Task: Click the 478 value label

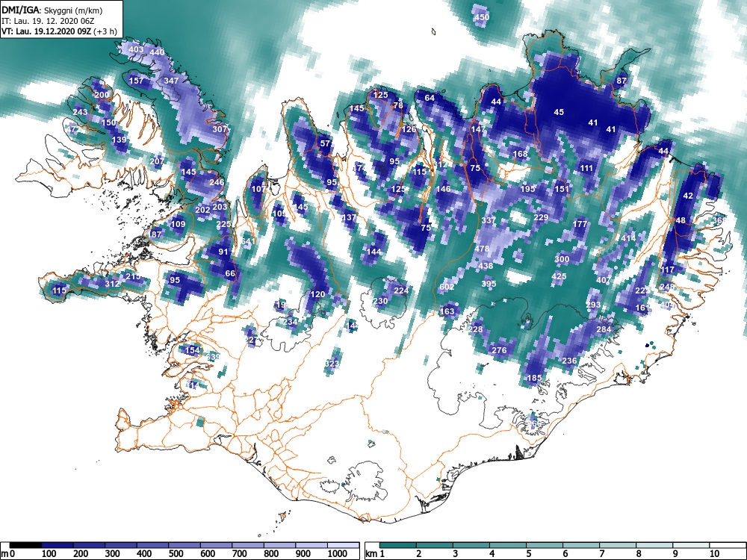Action: [482, 249]
